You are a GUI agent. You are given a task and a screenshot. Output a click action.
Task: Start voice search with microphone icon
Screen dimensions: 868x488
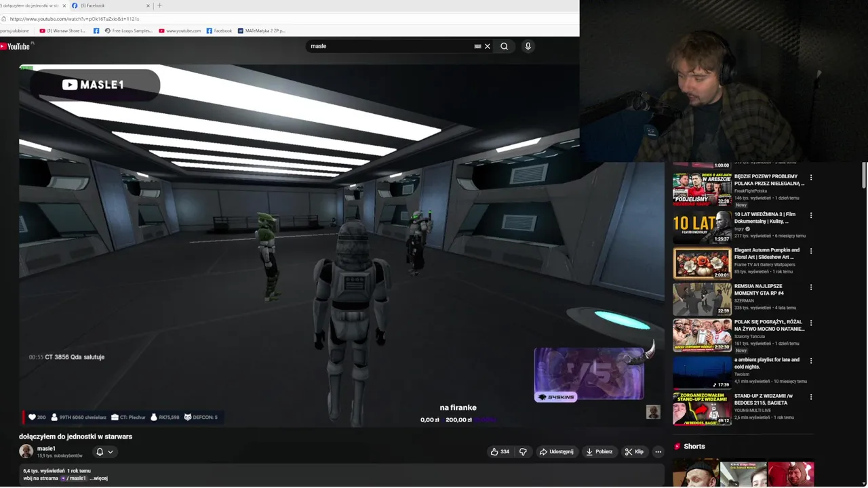point(528,46)
